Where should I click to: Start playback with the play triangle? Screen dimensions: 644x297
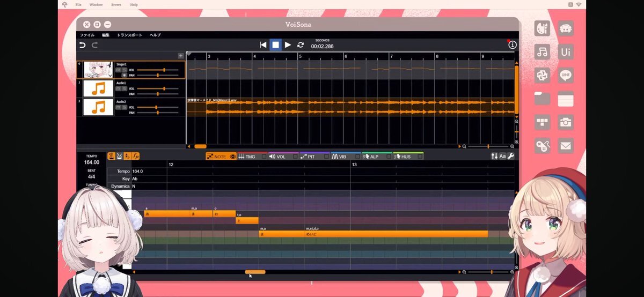point(288,45)
